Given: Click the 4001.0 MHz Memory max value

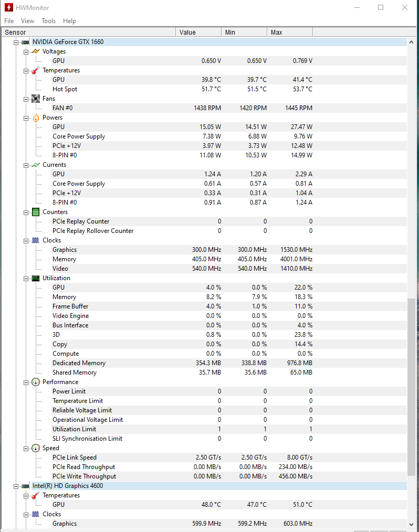Looking at the screenshot, I should point(297,259).
